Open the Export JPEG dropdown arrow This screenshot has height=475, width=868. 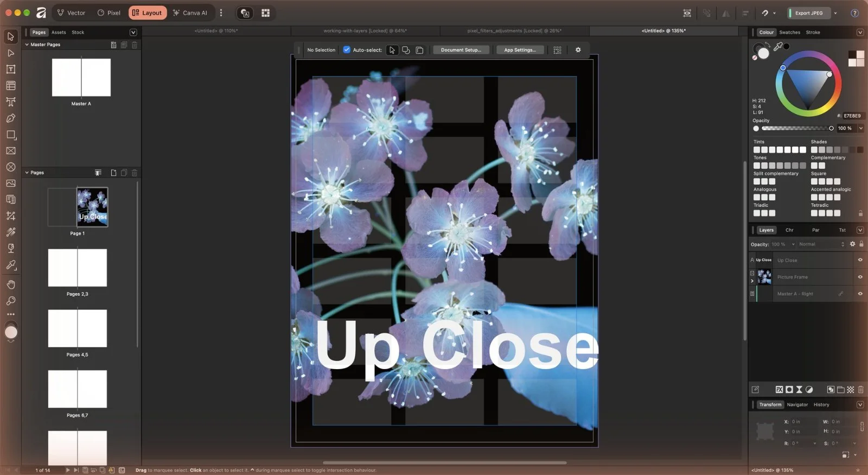835,13
